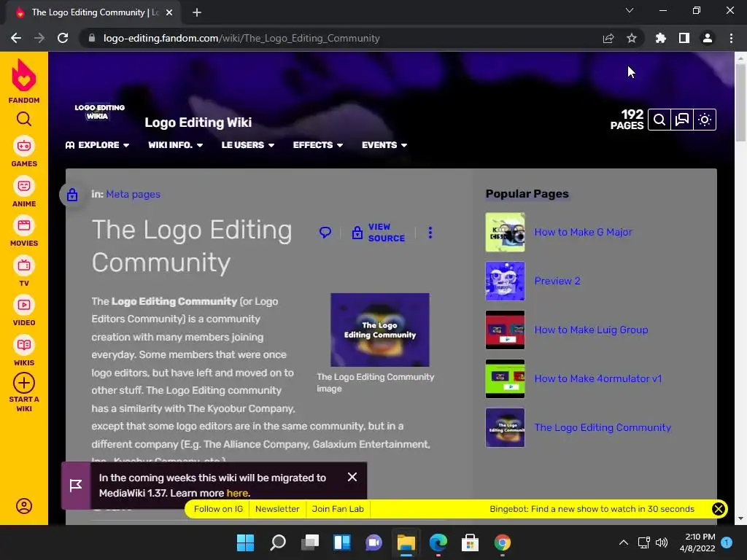Click the page lock icon beside categories
The image size is (747, 560).
[72, 194]
